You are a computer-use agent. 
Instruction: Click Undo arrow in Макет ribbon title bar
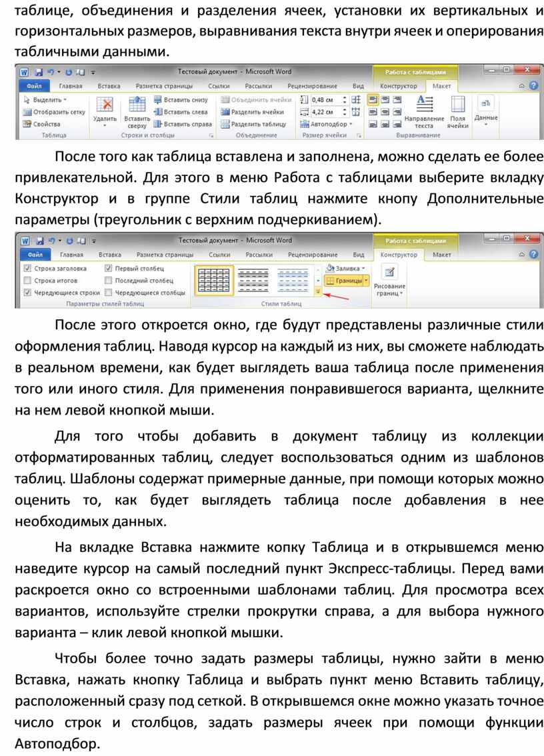point(51,72)
